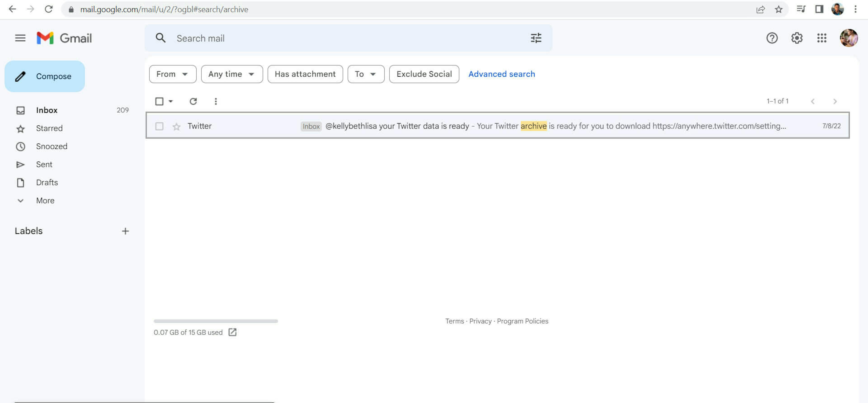Open the Inbox folder label
Viewport: 868px width, 403px height.
coord(47,110)
